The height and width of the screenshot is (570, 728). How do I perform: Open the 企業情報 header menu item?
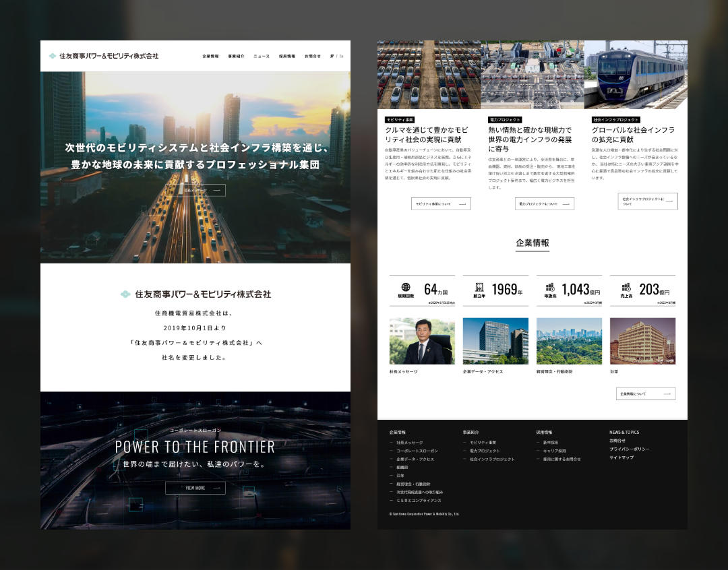210,56
